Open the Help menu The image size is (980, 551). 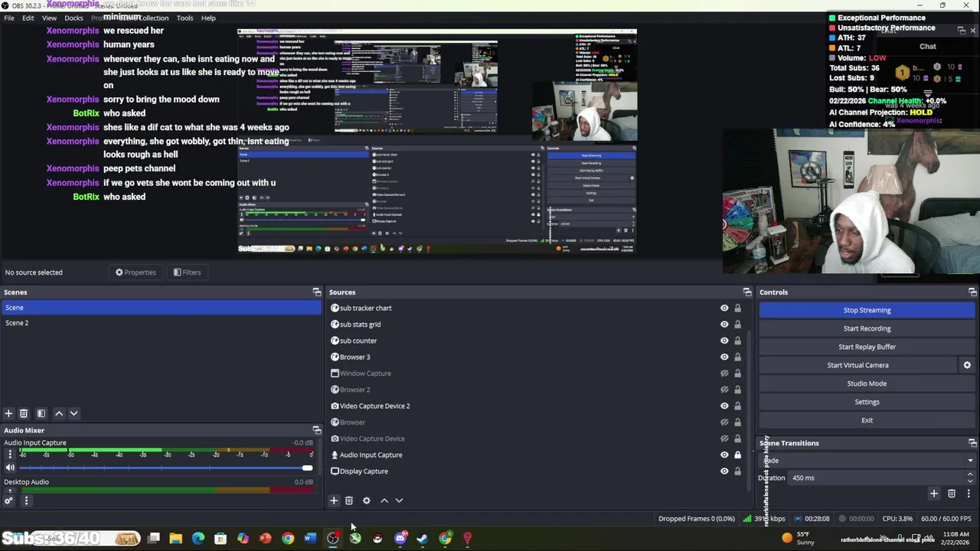[208, 18]
